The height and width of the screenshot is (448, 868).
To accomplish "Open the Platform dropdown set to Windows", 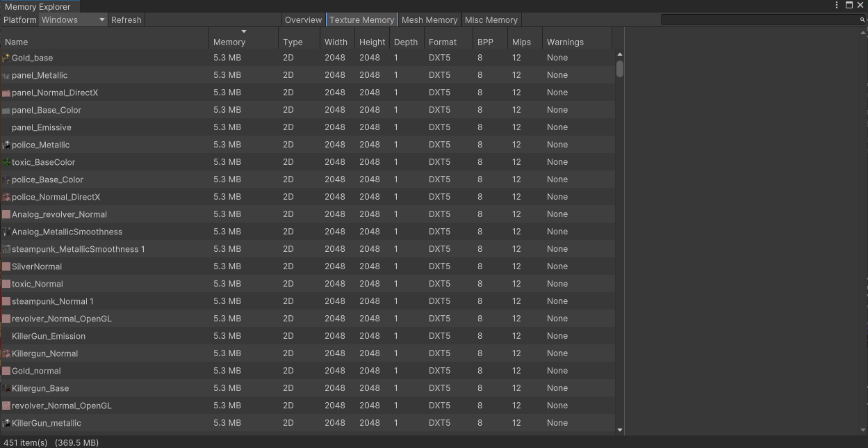I will 73,19.
